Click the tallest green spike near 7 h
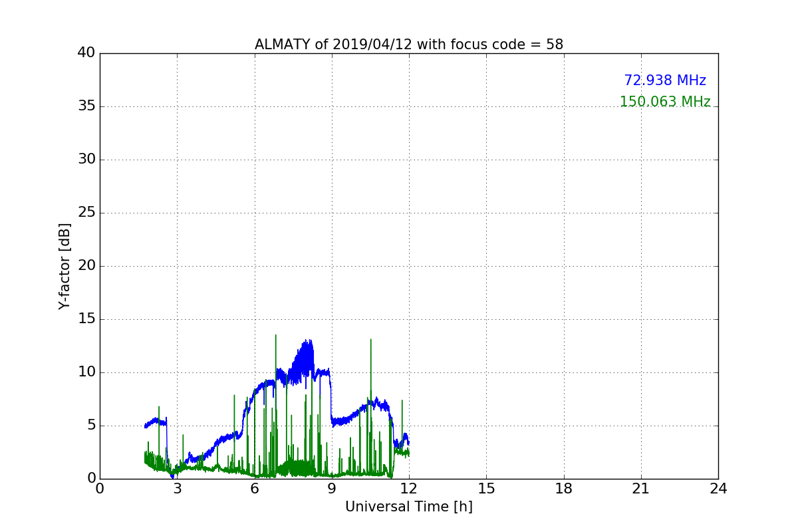The width and height of the screenshot is (798, 532). tap(275, 336)
